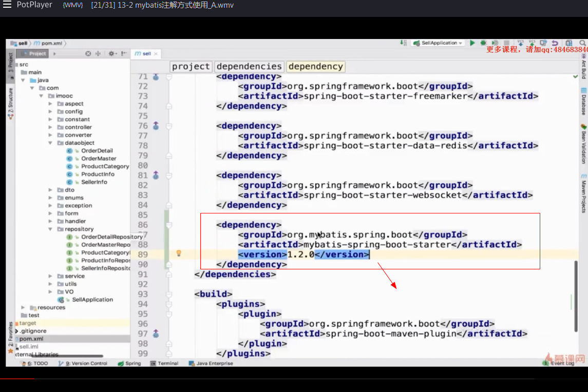This screenshot has width=588, height=392.
Task: Start debugging with the green bug icon
Action: (483, 43)
